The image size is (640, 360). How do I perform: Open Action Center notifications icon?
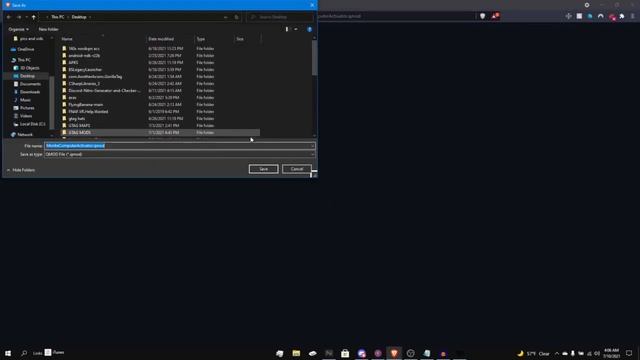pyautogui.click(x=629, y=353)
